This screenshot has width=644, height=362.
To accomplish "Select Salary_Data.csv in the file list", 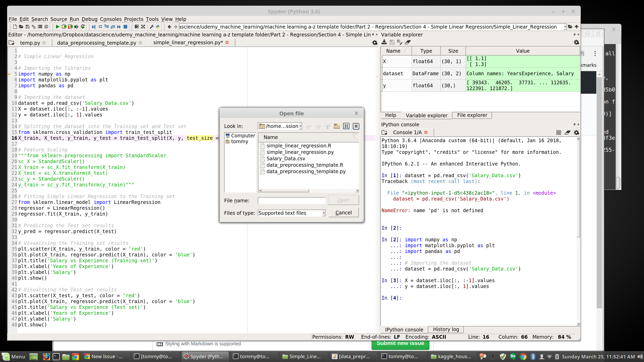I will (286, 159).
